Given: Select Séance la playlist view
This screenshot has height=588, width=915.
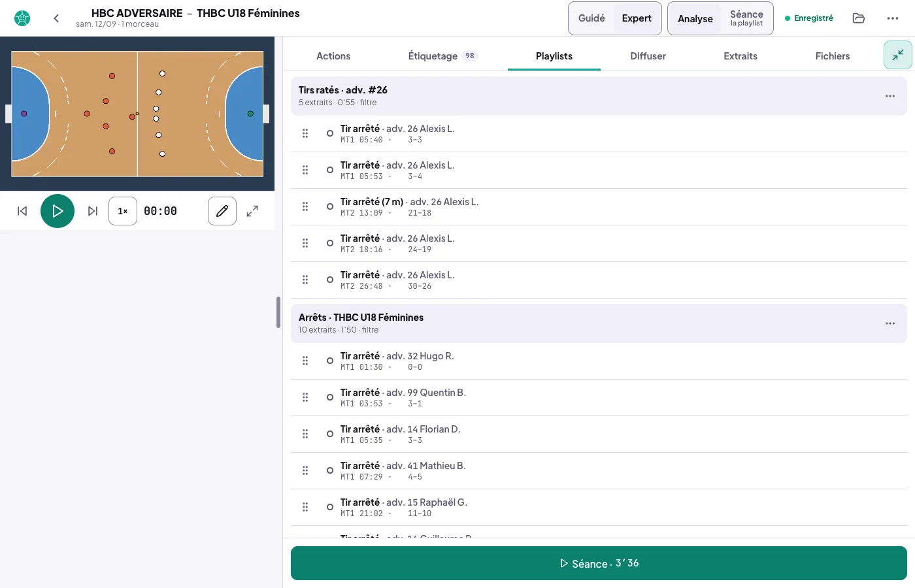Looking at the screenshot, I should coord(746,18).
